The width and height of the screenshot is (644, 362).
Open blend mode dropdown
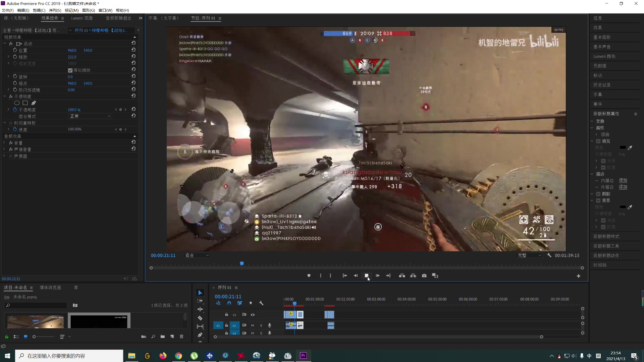coord(90,116)
